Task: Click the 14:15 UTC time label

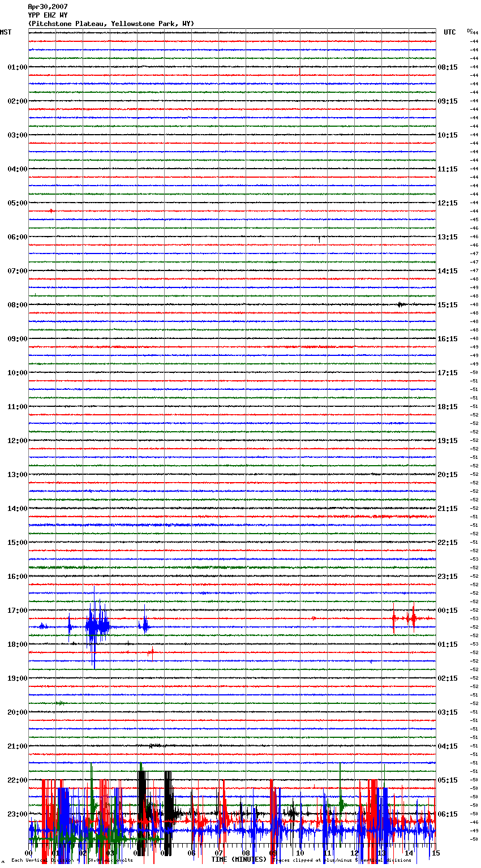Action: [x=448, y=271]
